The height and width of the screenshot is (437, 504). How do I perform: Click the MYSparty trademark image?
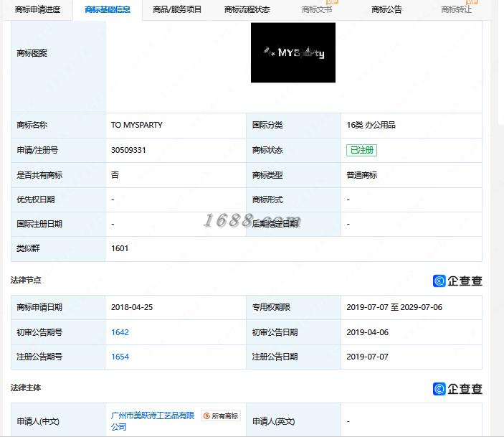293,52
